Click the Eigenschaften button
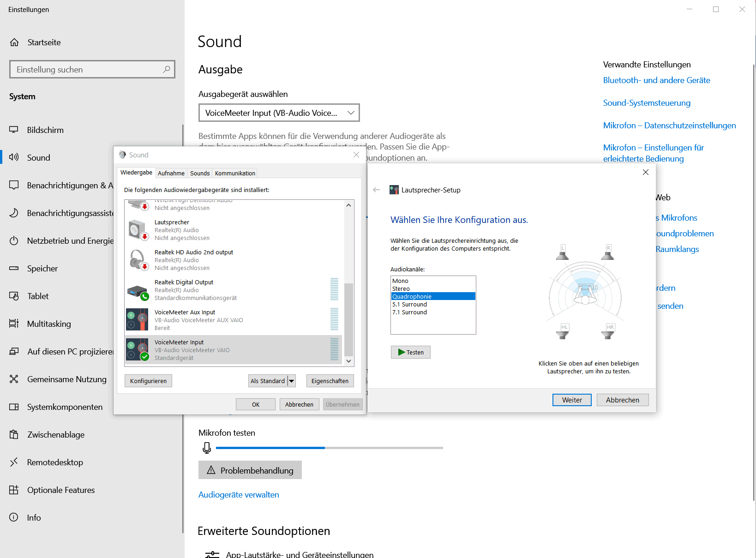 coord(330,381)
